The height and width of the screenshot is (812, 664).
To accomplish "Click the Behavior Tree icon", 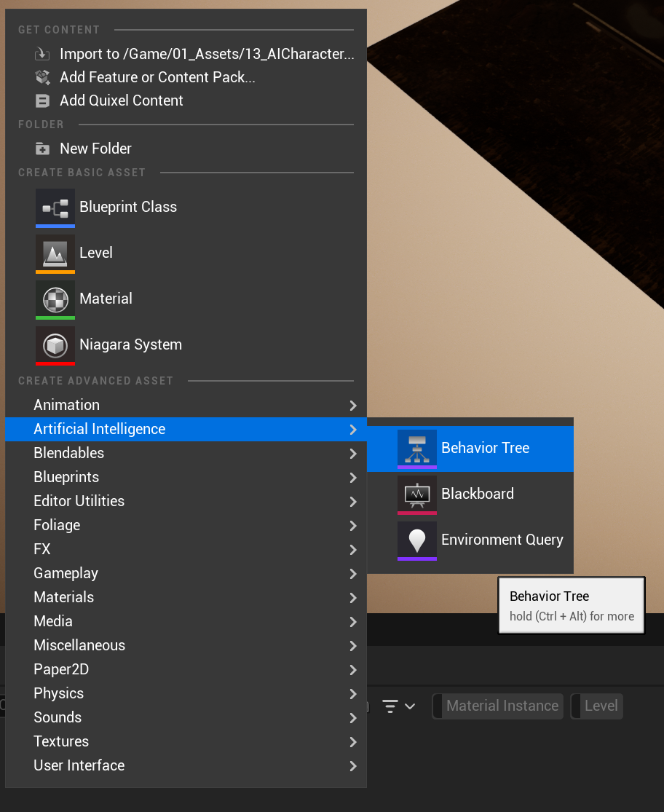I will tap(416, 449).
